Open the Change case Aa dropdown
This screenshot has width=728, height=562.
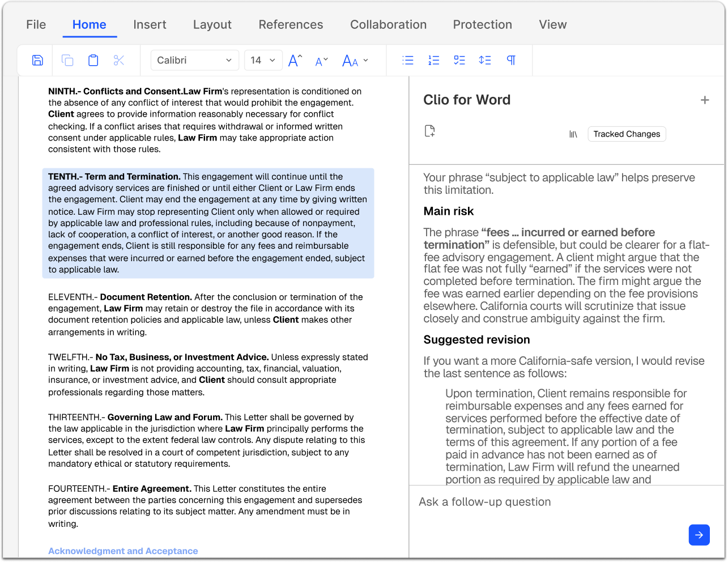(x=355, y=60)
